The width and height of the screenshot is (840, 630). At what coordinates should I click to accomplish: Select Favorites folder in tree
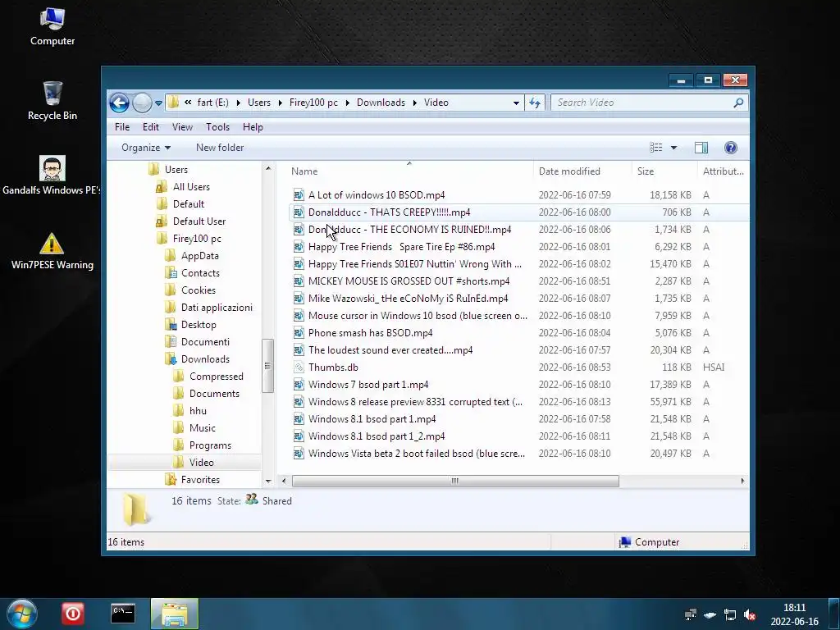(200, 479)
